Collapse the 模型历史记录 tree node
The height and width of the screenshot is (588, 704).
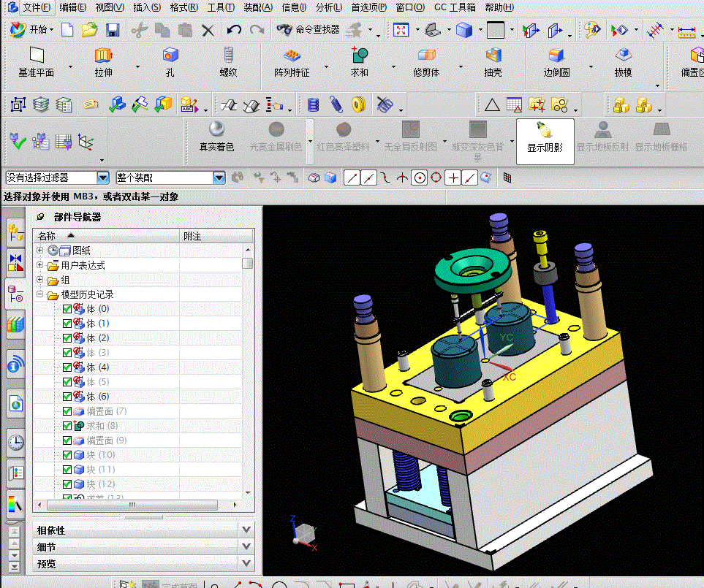39,294
